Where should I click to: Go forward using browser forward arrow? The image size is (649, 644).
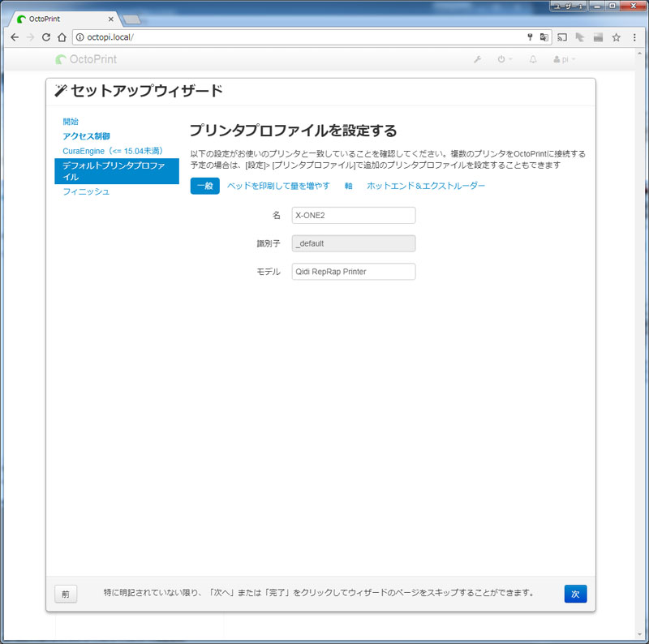[30, 37]
